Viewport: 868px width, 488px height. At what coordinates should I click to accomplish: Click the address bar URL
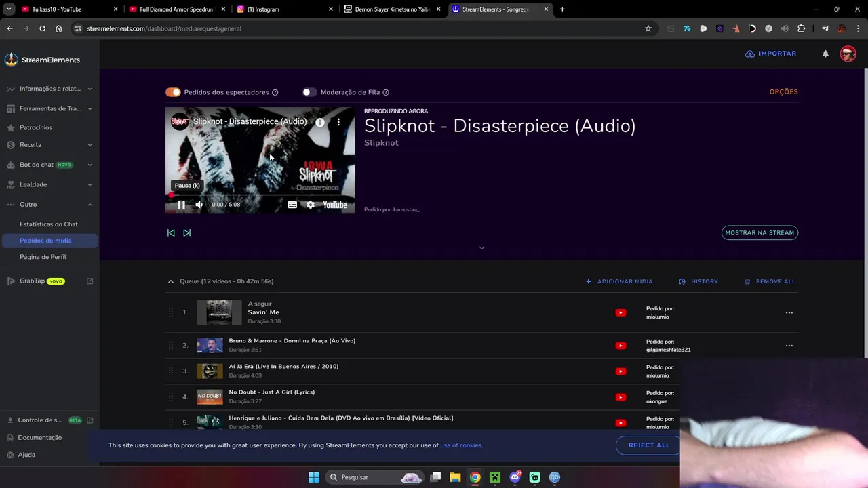click(164, 28)
